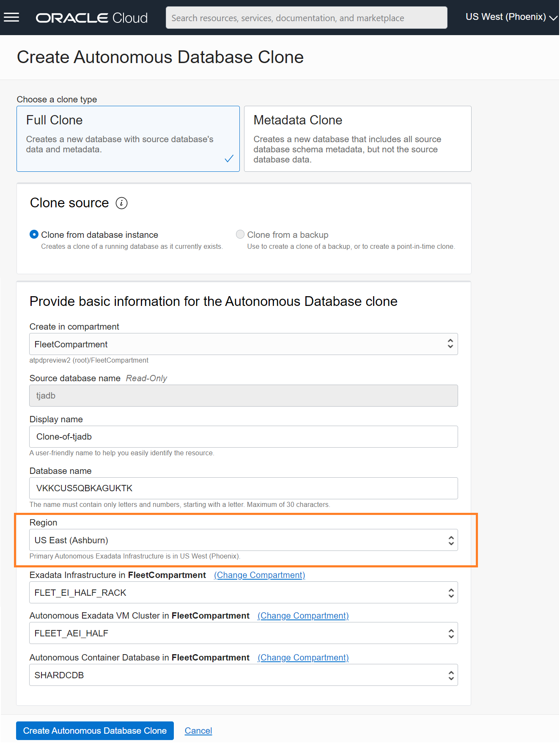Click the Oracle Cloud logo

click(91, 17)
